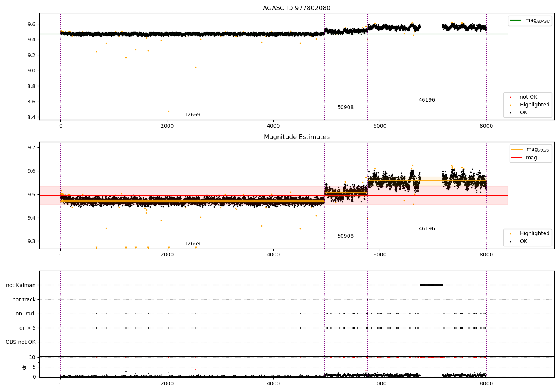Click obsid label 46196 in Magnitude Estimates plot
Image resolution: width=560 pixels, height=392 pixels.
[427, 229]
